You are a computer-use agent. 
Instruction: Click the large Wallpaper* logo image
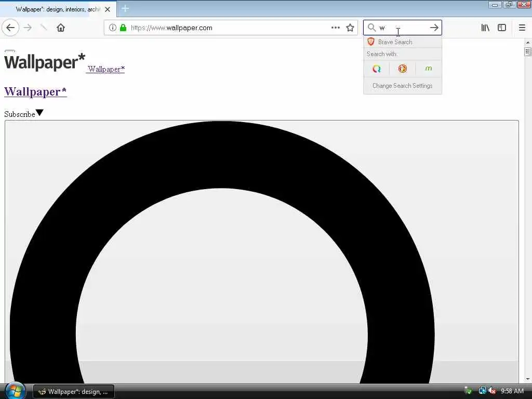(x=45, y=61)
